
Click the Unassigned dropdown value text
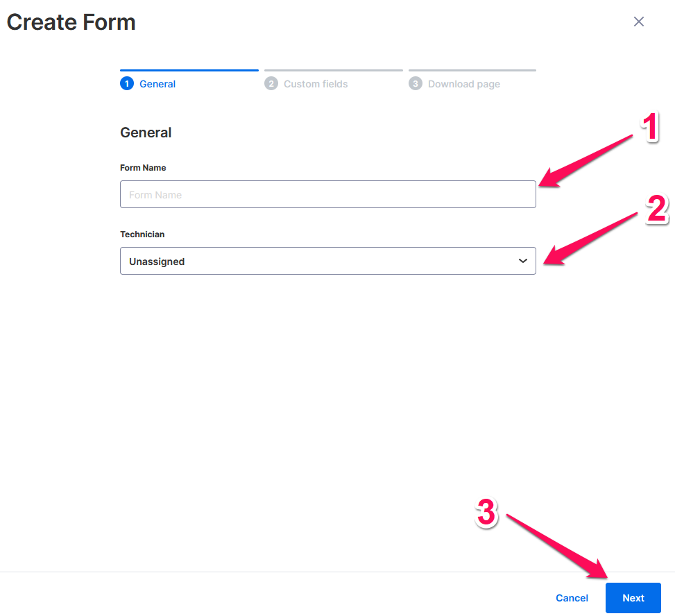tap(157, 261)
